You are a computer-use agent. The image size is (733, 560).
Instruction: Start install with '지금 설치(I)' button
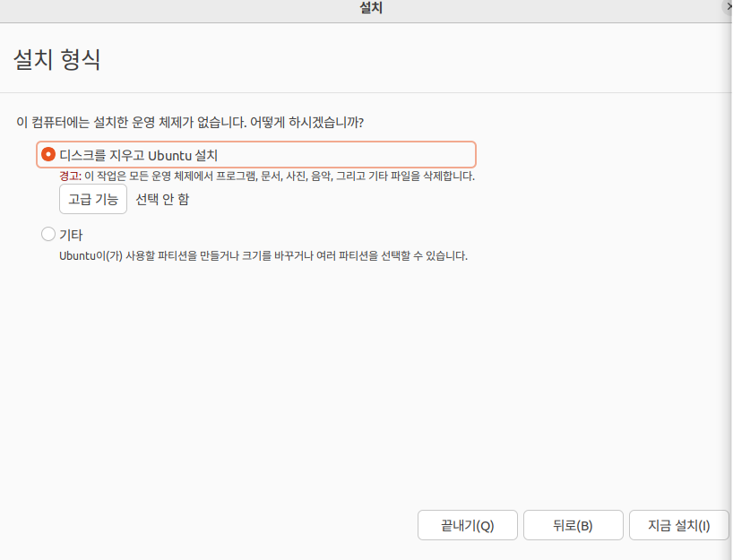[x=678, y=525]
